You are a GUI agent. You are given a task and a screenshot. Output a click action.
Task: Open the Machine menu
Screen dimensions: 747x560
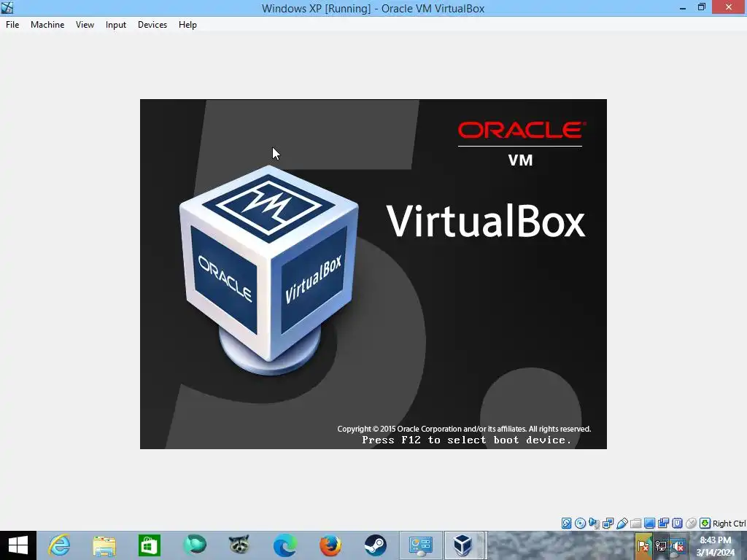point(47,25)
